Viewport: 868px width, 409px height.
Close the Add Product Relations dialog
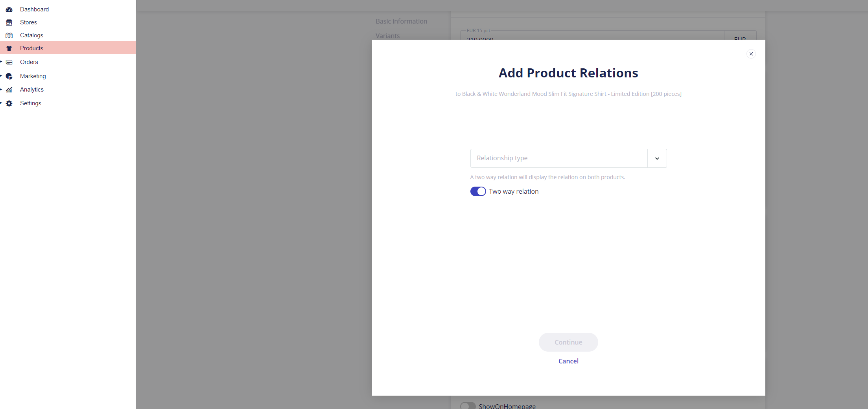click(751, 54)
